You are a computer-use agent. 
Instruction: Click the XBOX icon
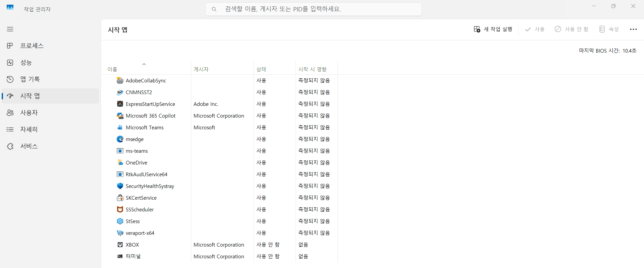coord(120,245)
